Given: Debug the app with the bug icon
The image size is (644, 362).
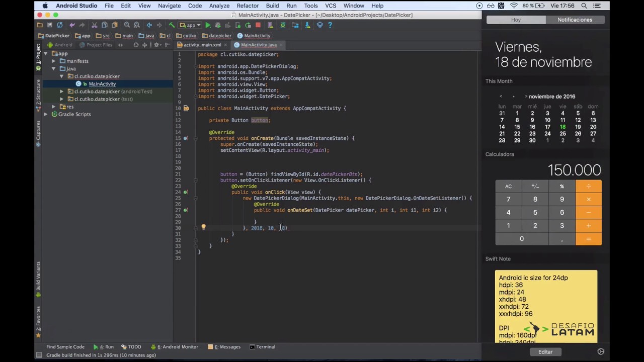Looking at the screenshot, I should click(x=218, y=25).
